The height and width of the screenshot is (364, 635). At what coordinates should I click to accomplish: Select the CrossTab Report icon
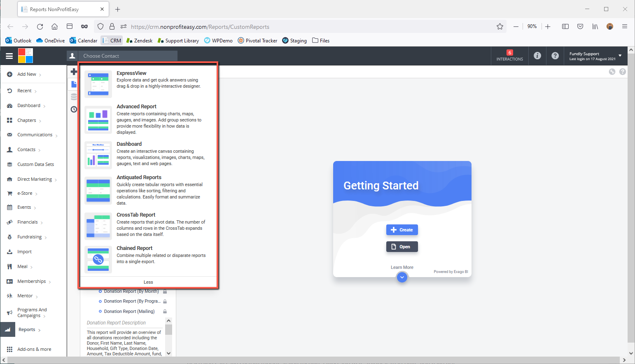coord(98,226)
